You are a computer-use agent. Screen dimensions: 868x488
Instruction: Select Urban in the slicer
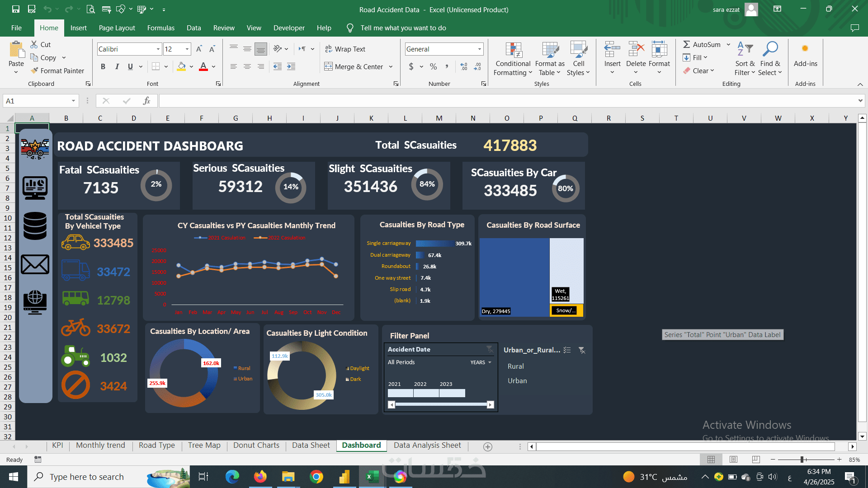[517, 381]
